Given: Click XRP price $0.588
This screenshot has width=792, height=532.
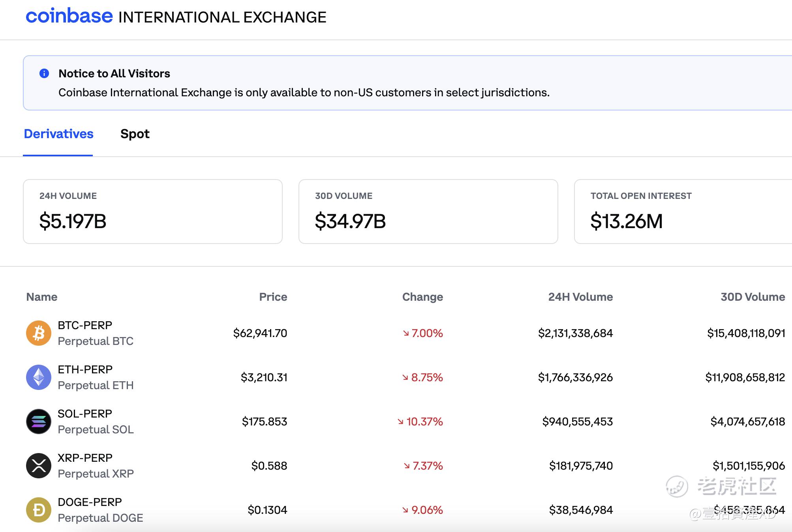Looking at the screenshot, I should pos(269,466).
